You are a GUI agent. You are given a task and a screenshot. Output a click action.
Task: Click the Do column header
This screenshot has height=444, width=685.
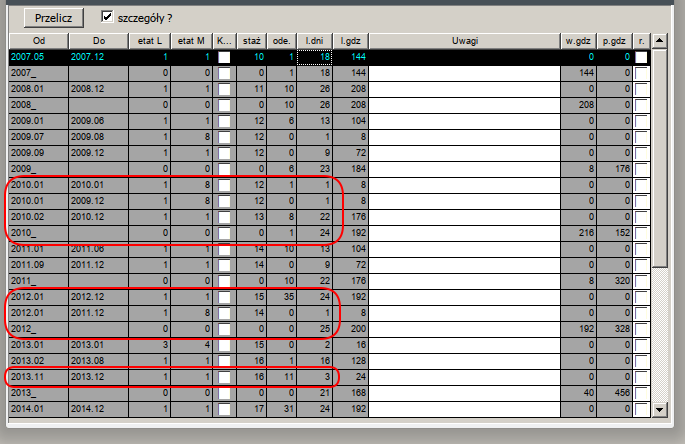pyautogui.click(x=98, y=41)
